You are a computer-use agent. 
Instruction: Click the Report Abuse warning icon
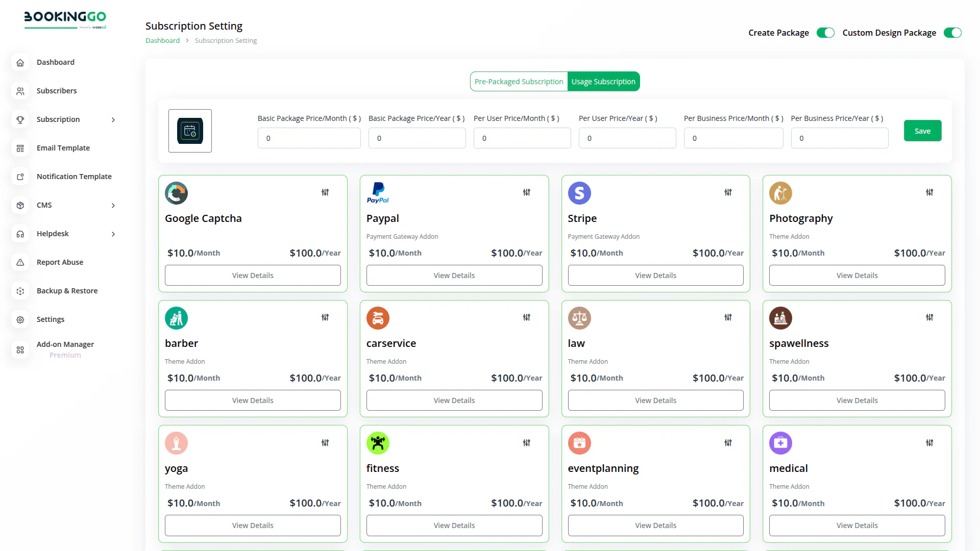20,262
